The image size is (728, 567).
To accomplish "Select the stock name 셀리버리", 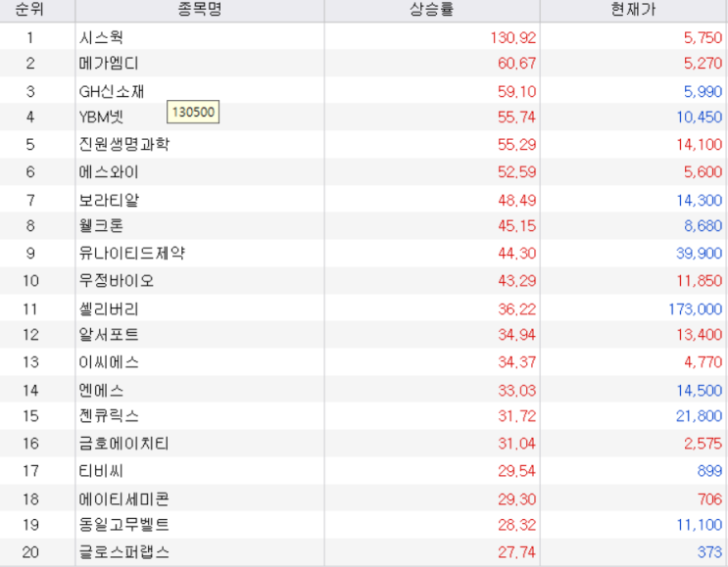I will tap(109, 309).
